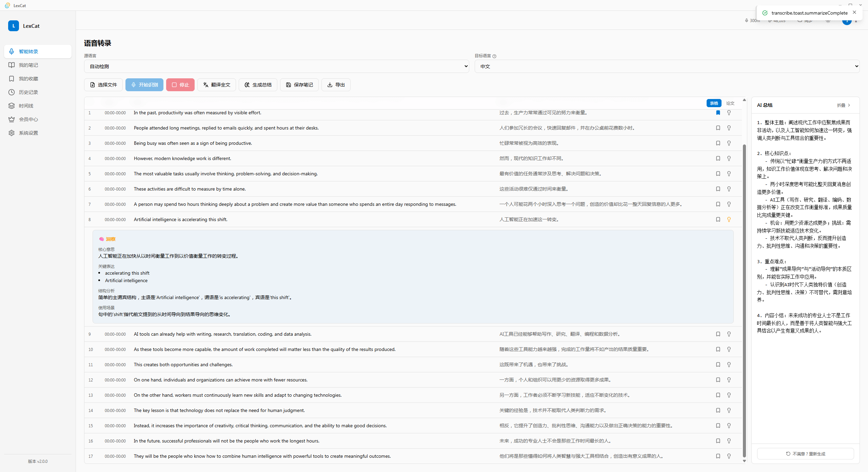
Task: Switch to the 表格 view tab
Action: coord(714,103)
